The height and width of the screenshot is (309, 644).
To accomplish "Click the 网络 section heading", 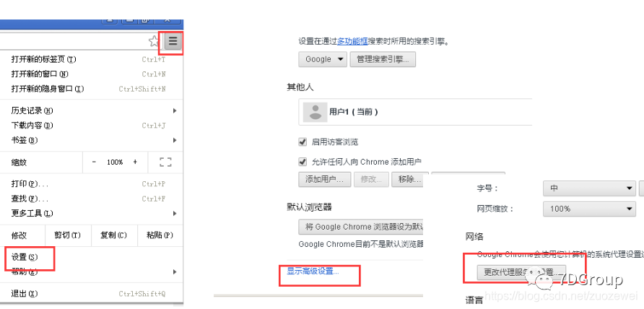I will pyautogui.click(x=474, y=236).
